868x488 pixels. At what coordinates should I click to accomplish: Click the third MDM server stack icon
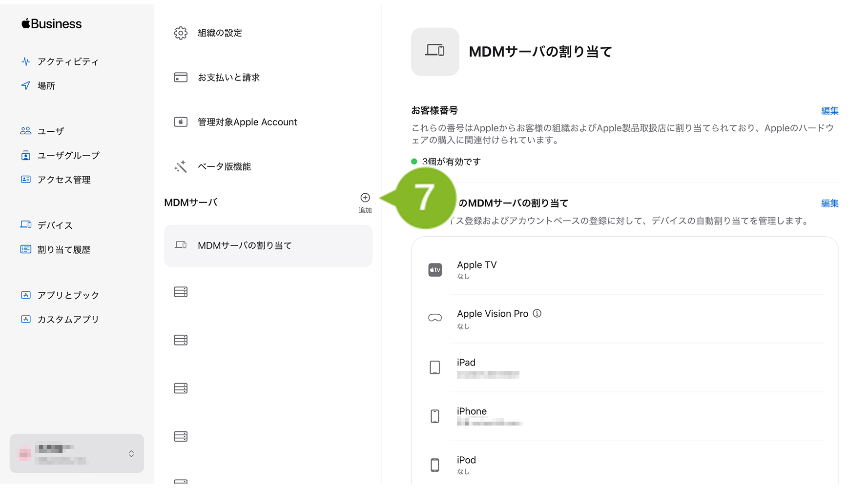181,388
